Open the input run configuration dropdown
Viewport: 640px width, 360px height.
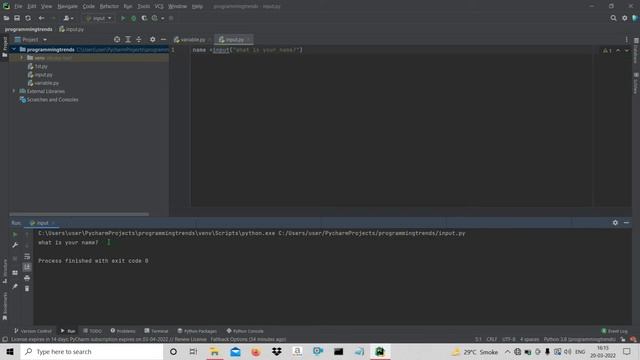99,18
